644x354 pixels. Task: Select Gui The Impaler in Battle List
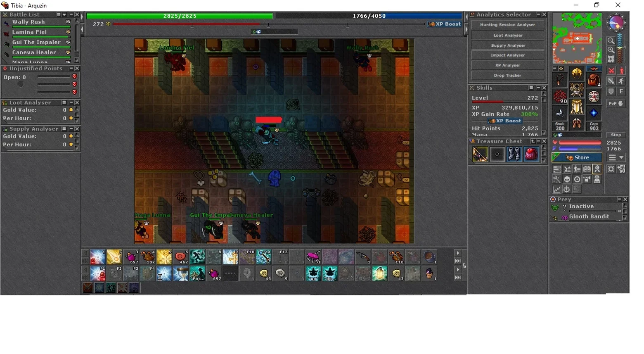point(38,43)
